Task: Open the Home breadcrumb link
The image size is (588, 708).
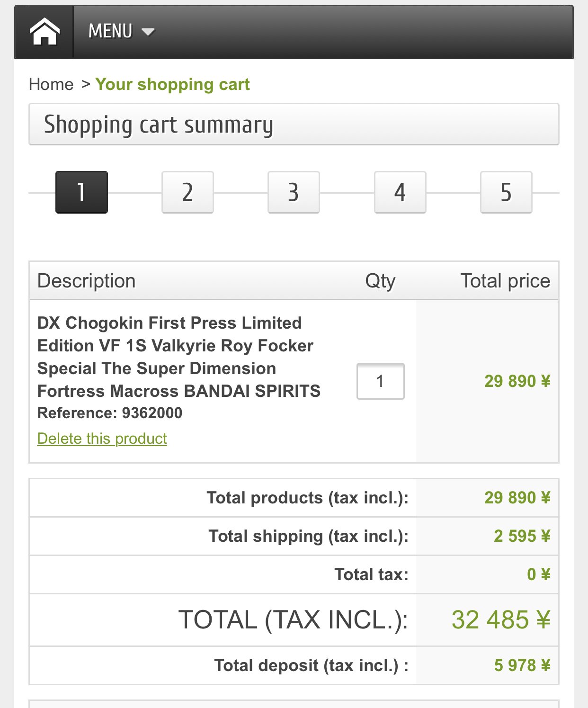Action: pyautogui.click(x=51, y=84)
